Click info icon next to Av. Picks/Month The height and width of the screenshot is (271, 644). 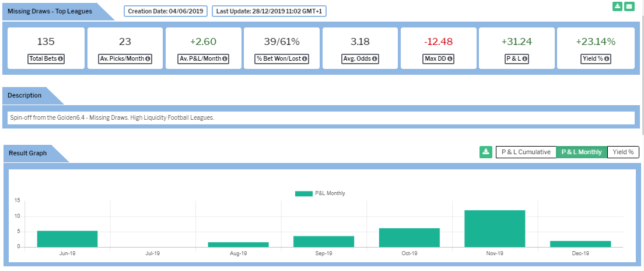(148, 59)
